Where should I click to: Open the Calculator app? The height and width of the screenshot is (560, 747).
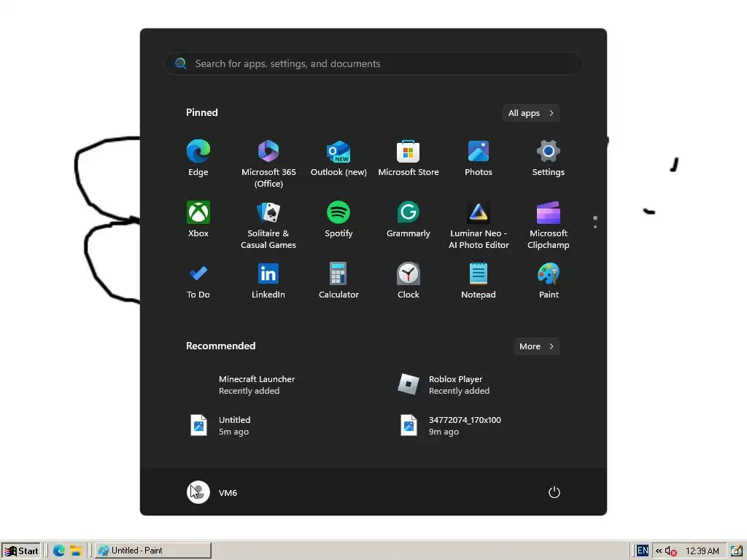point(338,281)
